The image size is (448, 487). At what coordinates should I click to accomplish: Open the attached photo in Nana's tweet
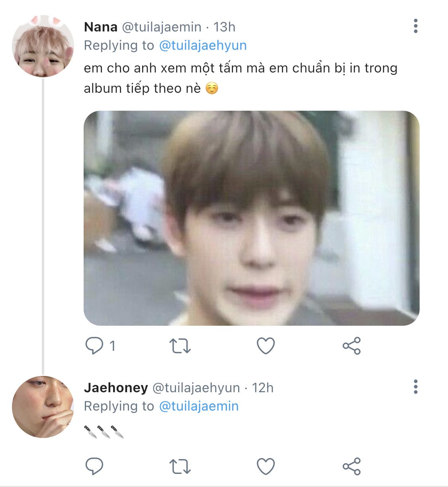click(x=251, y=218)
